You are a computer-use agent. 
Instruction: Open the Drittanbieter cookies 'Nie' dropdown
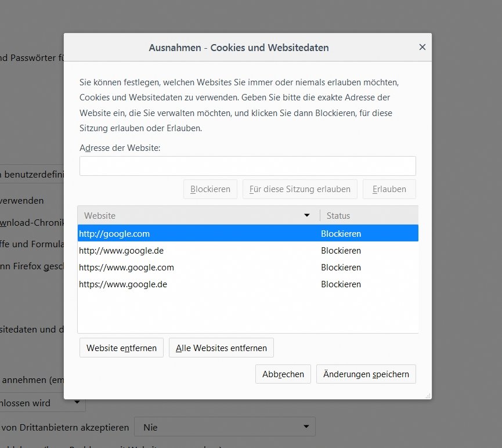pyautogui.click(x=225, y=427)
